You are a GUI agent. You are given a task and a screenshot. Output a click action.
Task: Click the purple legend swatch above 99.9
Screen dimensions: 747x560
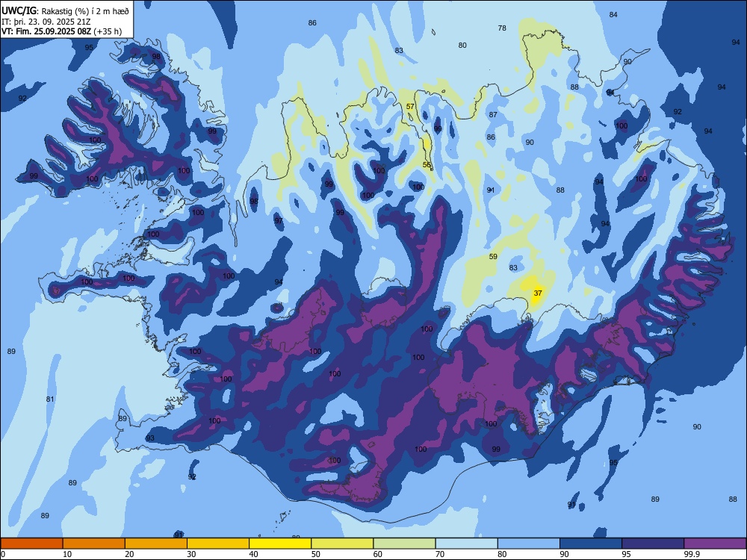[715, 544]
